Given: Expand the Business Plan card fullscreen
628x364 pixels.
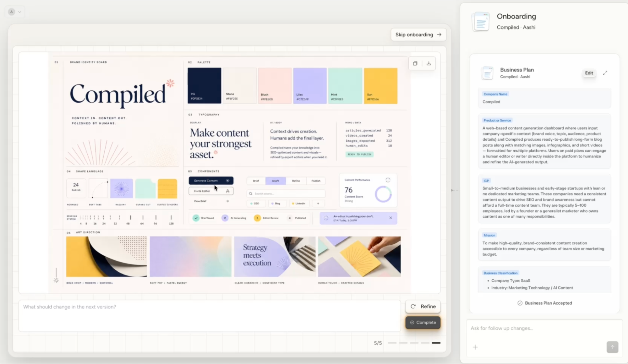Looking at the screenshot, I should tap(605, 73).
